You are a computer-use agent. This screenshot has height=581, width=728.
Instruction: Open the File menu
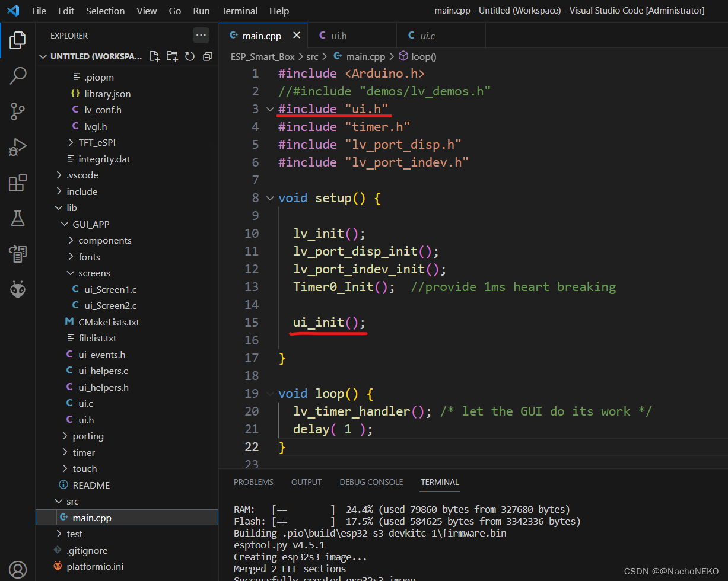pos(39,11)
